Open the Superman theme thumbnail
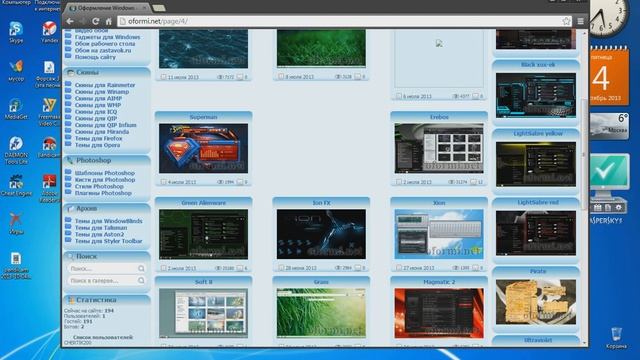Screen dimensions: 640x360 coord(203,149)
